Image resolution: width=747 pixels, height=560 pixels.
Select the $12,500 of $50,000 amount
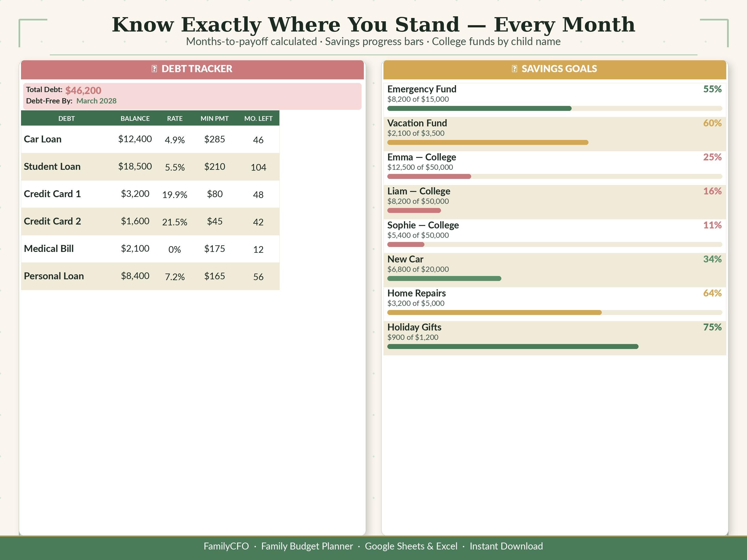click(x=420, y=167)
